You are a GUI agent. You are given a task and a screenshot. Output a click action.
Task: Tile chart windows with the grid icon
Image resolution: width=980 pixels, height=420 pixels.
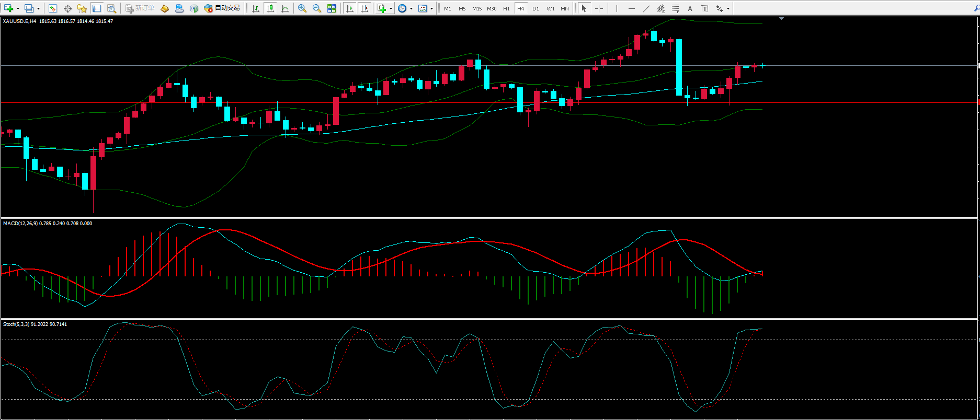(332, 8)
